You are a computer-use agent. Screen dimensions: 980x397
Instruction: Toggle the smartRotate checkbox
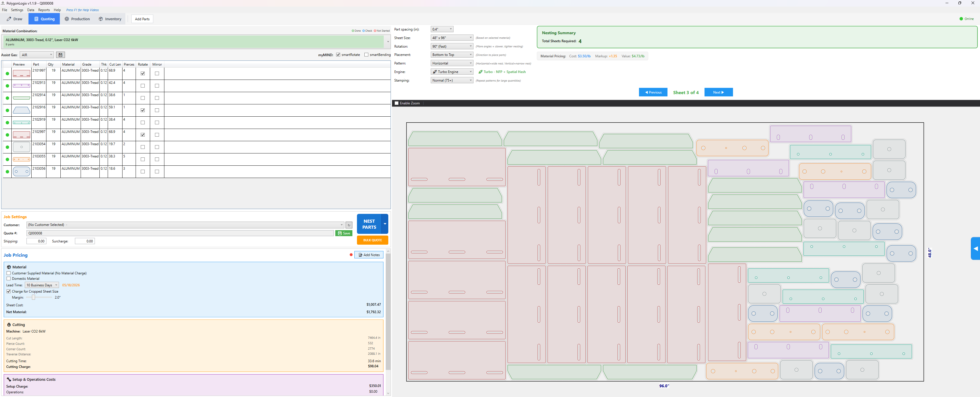(338, 55)
